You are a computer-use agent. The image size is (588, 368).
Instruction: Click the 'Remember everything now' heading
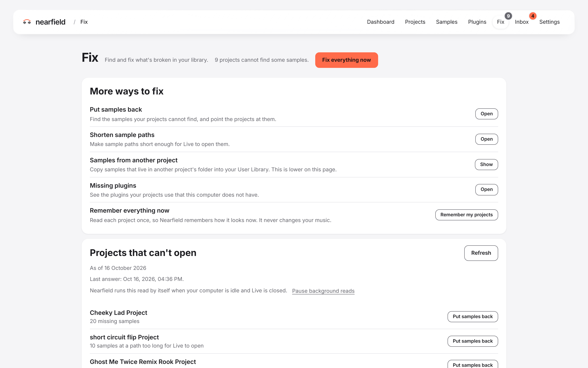[x=129, y=211]
